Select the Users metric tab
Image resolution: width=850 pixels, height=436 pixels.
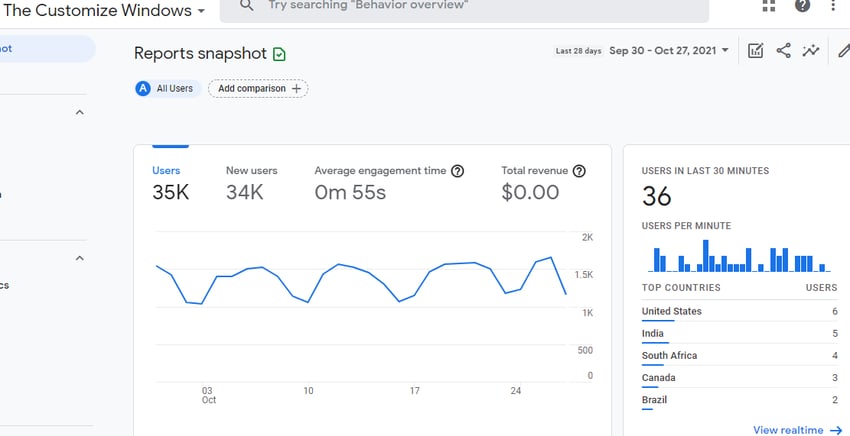170,185
